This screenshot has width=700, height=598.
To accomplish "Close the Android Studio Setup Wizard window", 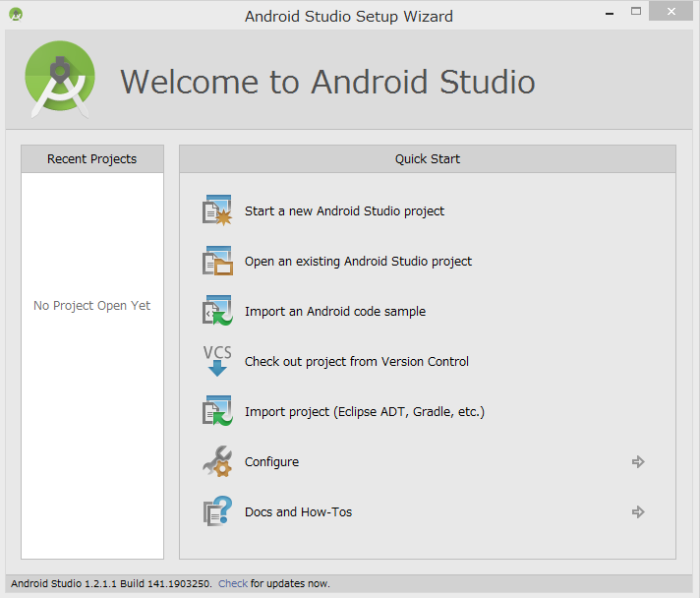I will [x=671, y=12].
